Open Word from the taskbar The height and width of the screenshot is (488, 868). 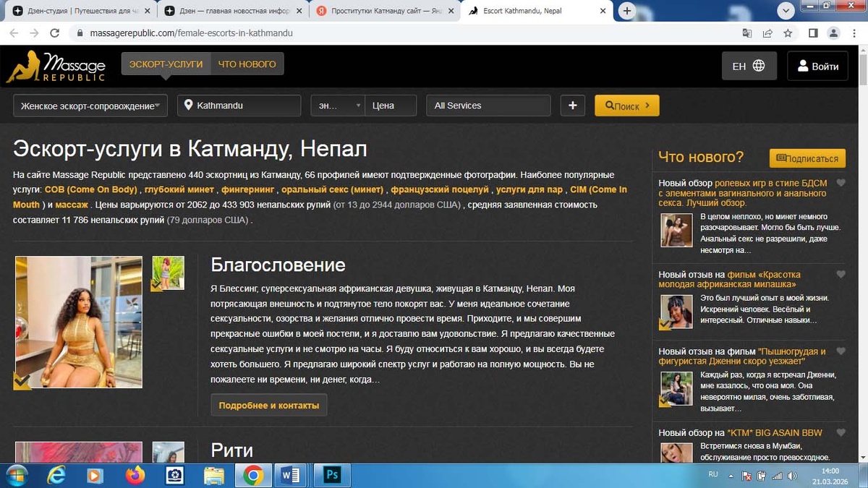pyautogui.click(x=291, y=475)
